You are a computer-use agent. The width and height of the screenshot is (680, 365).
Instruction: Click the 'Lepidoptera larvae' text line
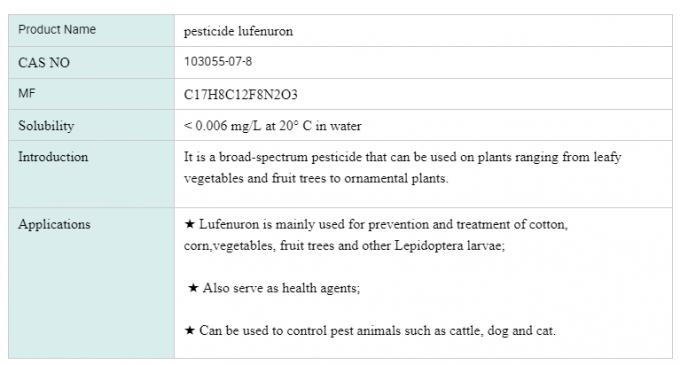[344, 246]
